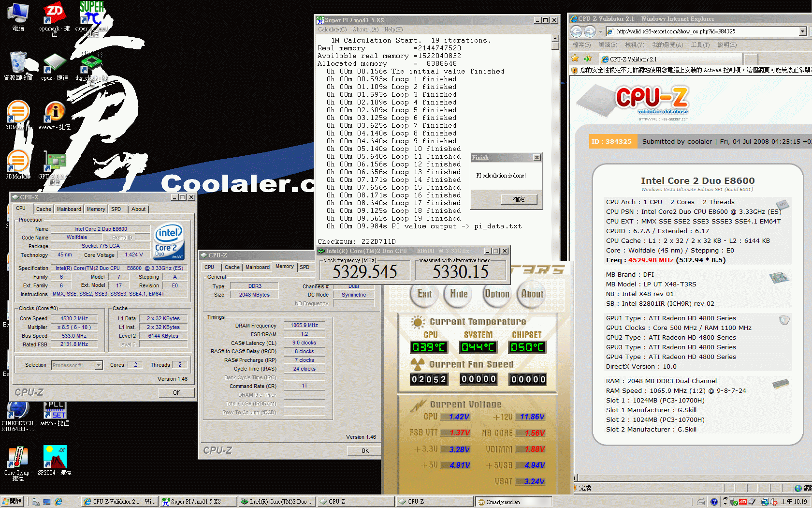Click the network connection tray icon
Viewport: 812px width, 508px height.
pyautogui.click(x=765, y=502)
